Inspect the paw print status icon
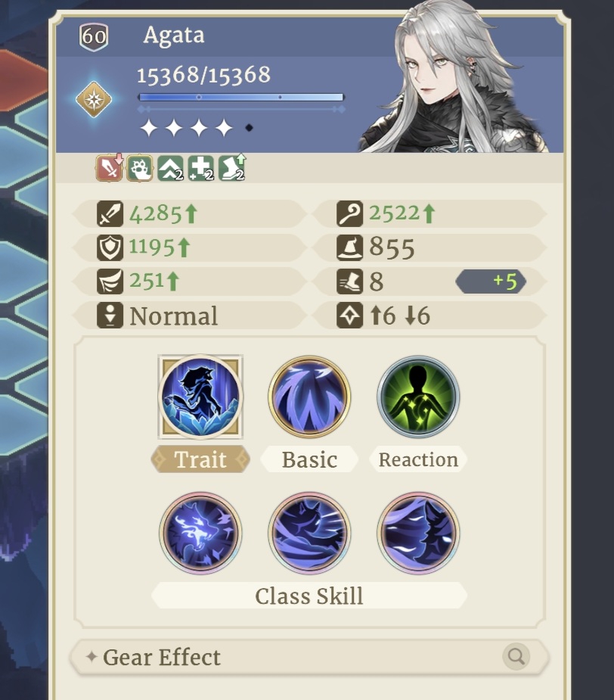The width and height of the screenshot is (614, 700). coord(140,168)
